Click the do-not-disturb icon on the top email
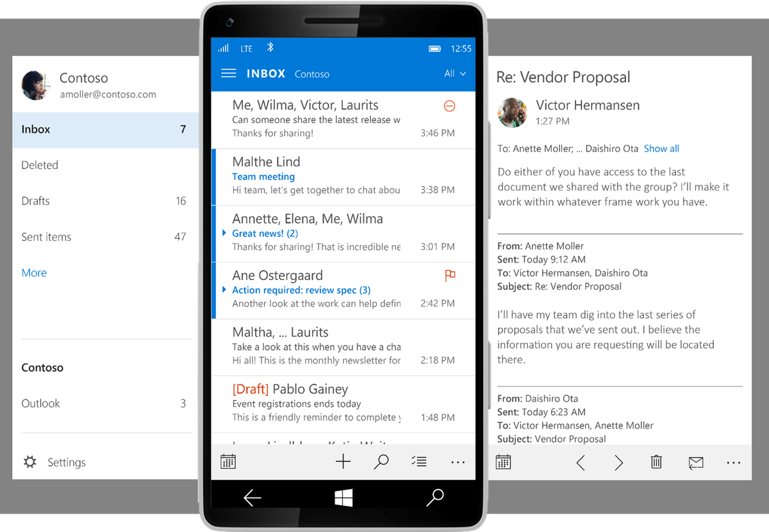The width and height of the screenshot is (769, 532). [449, 106]
